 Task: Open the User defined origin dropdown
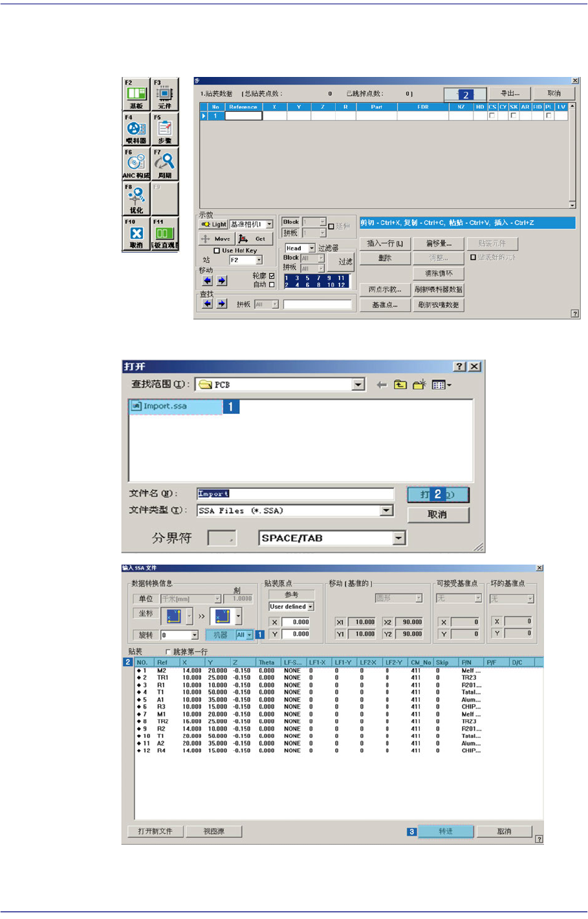310,607
